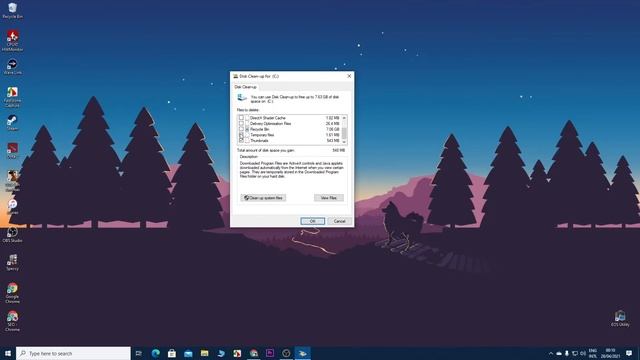Screen dimensions: 640x360
Task: Open Task View on the taskbar
Action: click(x=139, y=353)
